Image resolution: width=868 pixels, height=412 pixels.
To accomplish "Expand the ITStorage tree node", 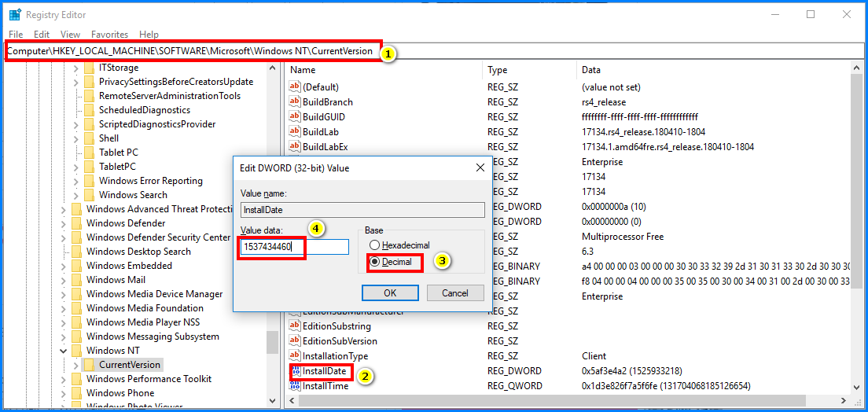I will point(75,68).
